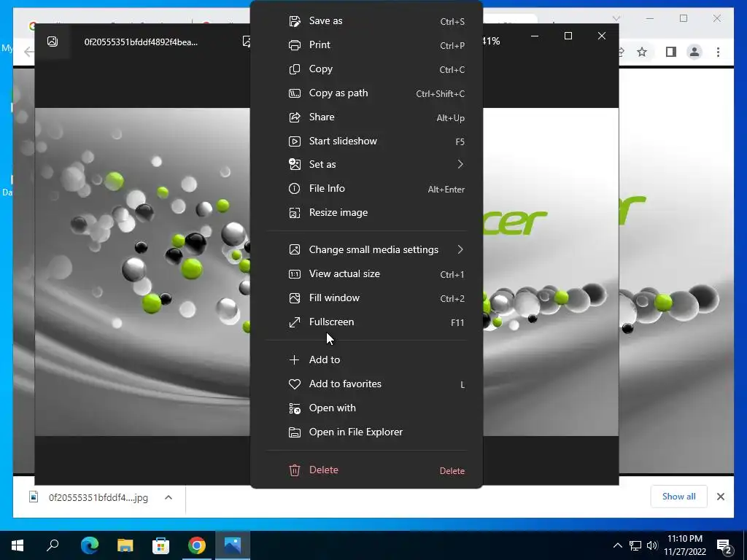Viewport: 747px width, 560px height.
Task: Open Chrome three-dot menu
Action: (718, 52)
